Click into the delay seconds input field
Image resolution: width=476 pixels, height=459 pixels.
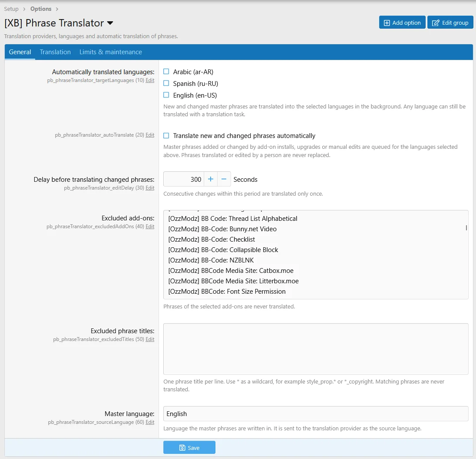[184, 179]
